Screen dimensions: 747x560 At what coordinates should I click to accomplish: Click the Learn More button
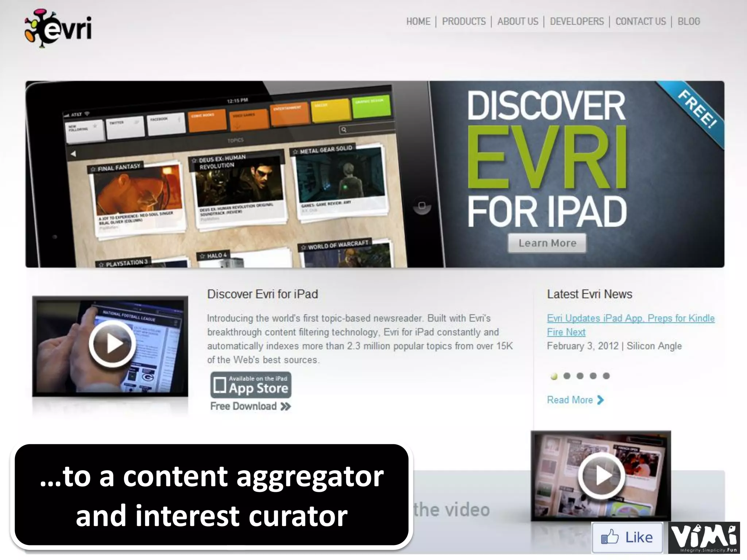tap(547, 243)
